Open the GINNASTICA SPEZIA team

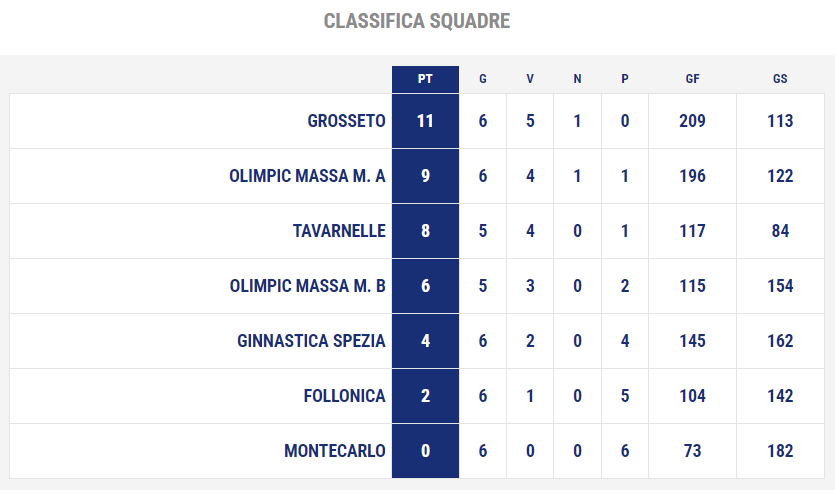click(311, 341)
